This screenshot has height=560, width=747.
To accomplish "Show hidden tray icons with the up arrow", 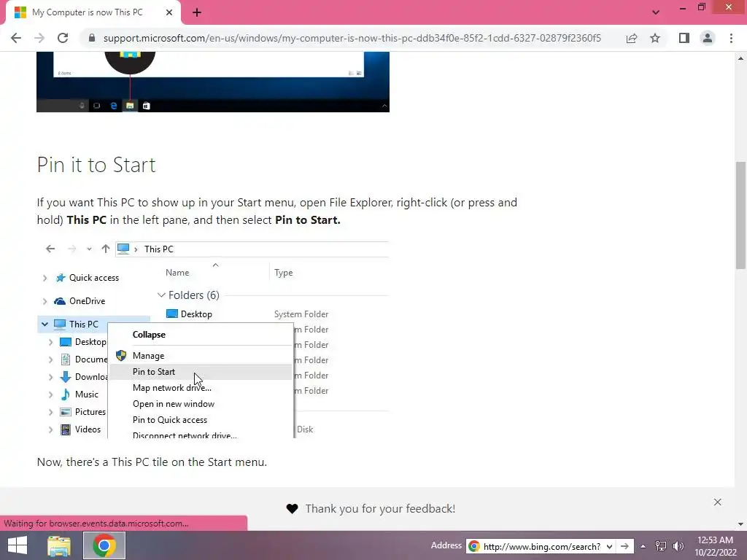I will [643, 546].
